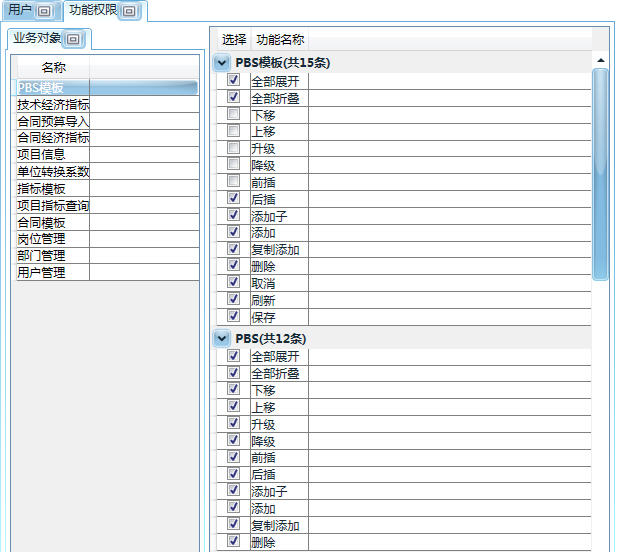Click 保存 function name in PBS模板 group
Viewport: 619px width, 552px height.
click(x=263, y=317)
